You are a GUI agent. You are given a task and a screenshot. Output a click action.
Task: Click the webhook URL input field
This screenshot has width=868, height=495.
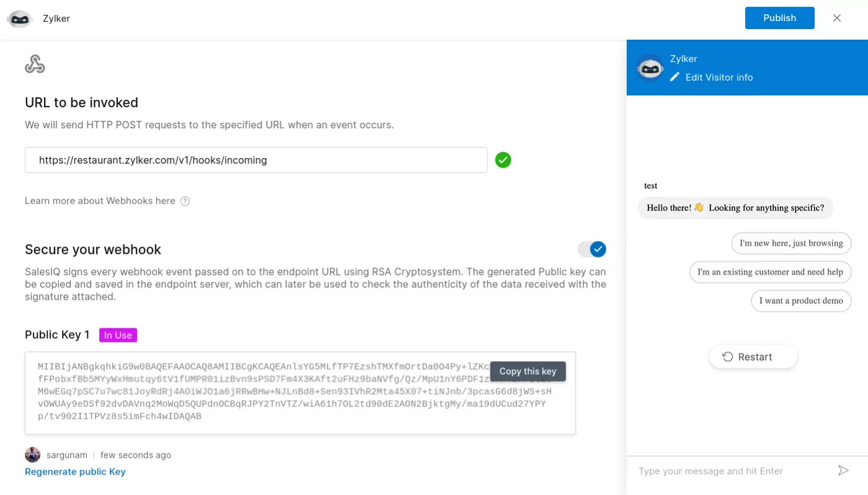(x=256, y=160)
